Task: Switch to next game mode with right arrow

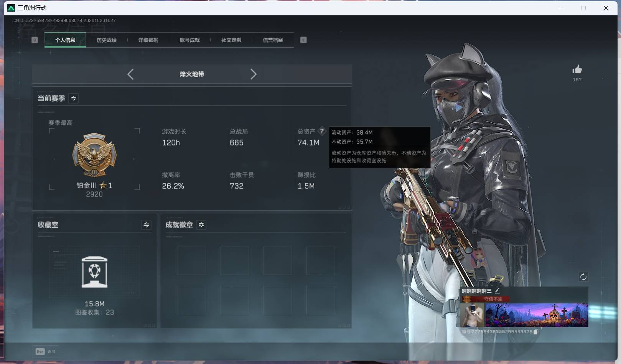Action: (253, 74)
